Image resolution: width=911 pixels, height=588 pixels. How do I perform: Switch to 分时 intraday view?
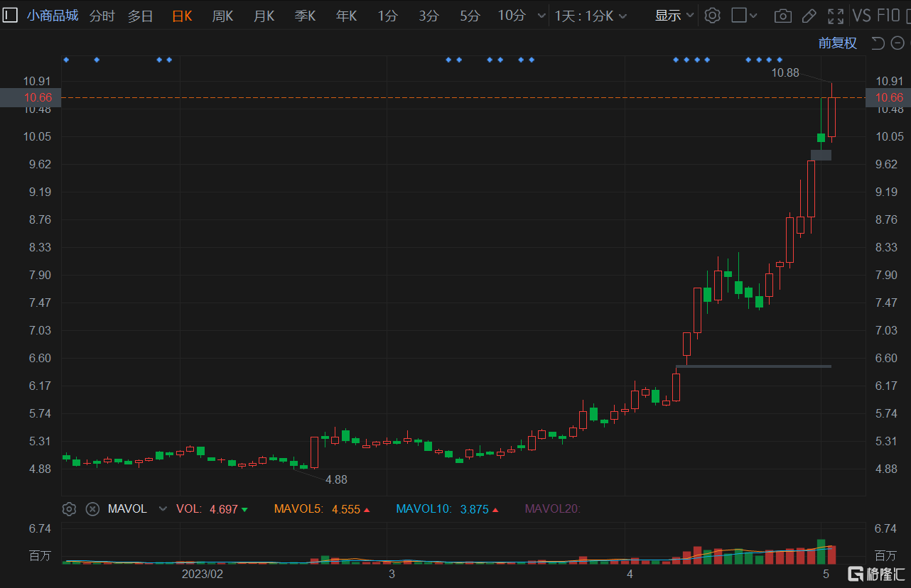pyautogui.click(x=102, y=16)
